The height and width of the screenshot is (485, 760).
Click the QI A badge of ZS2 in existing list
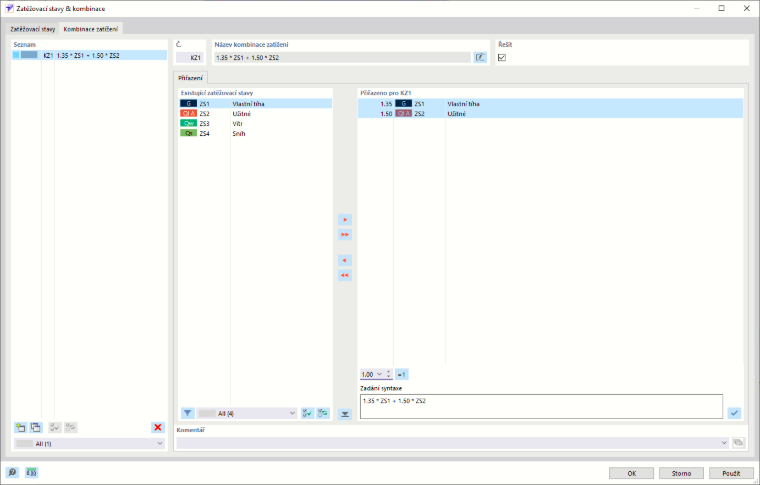click(x=189, y=114)
